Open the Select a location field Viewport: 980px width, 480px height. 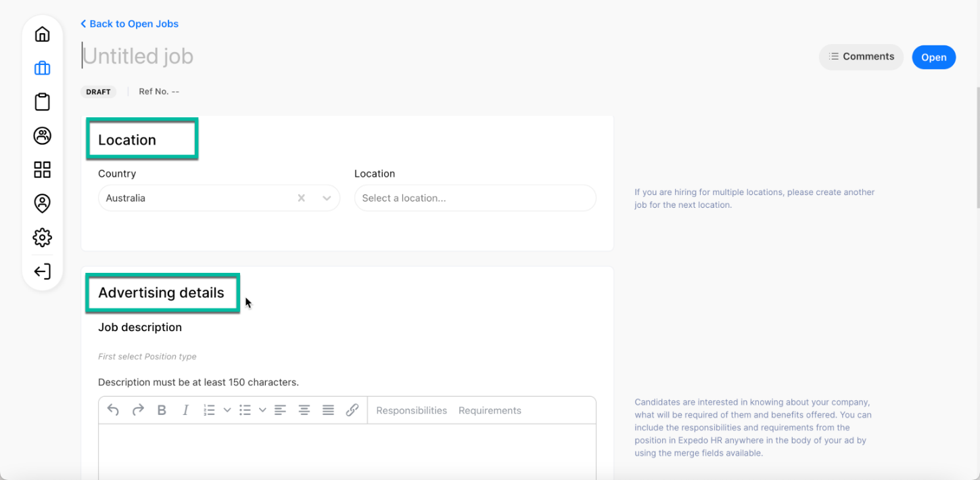(x=475, y=198)
